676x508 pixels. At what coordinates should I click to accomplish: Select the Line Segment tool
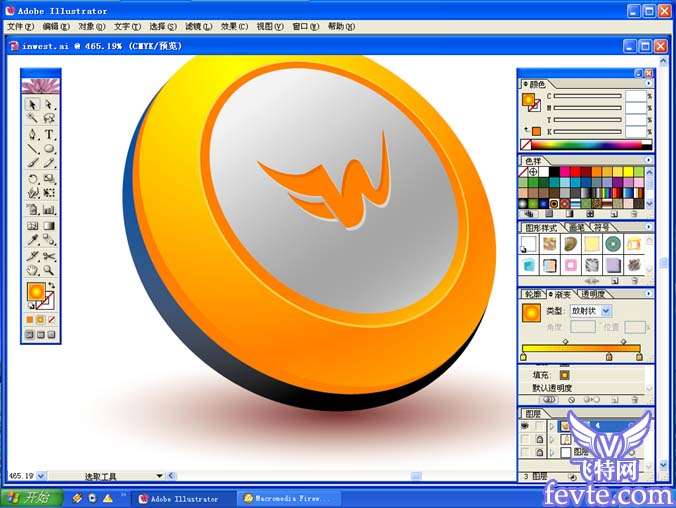point(32,149)
